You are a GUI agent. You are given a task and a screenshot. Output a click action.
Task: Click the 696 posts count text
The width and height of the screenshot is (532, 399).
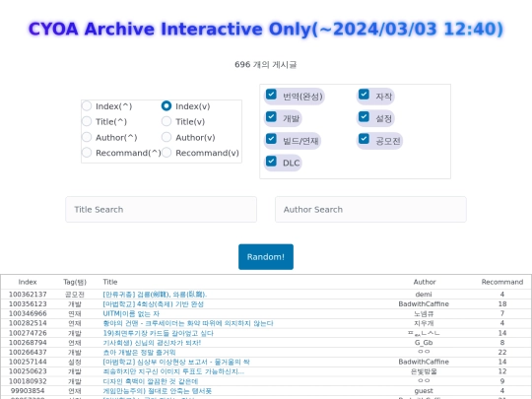coord(266,64)
